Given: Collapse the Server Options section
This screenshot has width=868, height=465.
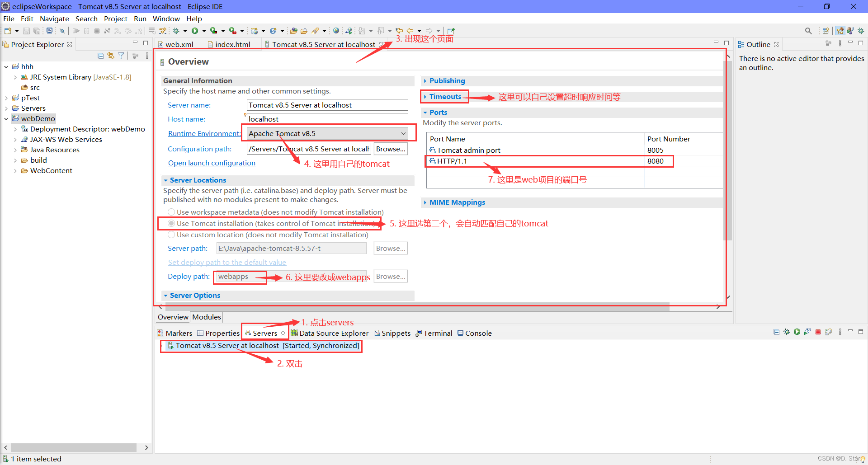Looking at the screenshot, I should point(165,296).
